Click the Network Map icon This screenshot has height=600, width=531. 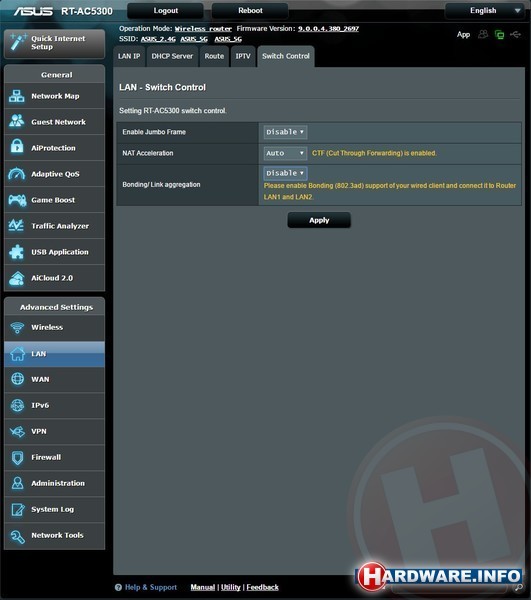(x=17, y=96)
